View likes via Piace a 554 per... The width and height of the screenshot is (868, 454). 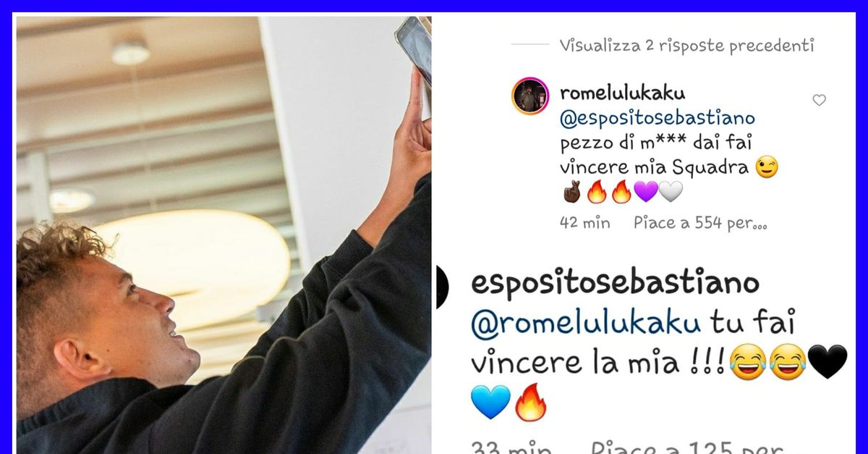tap(699, 222)
